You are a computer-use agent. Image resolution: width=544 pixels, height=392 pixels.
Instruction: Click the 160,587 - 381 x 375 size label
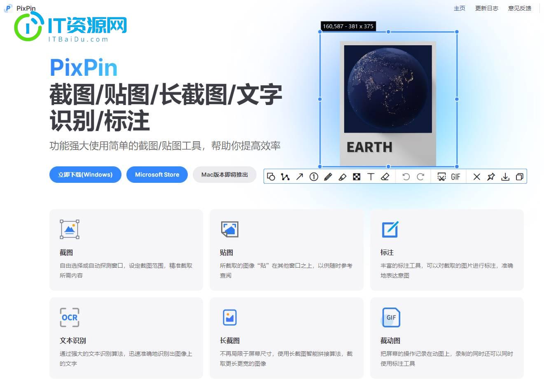coord(348,26)
